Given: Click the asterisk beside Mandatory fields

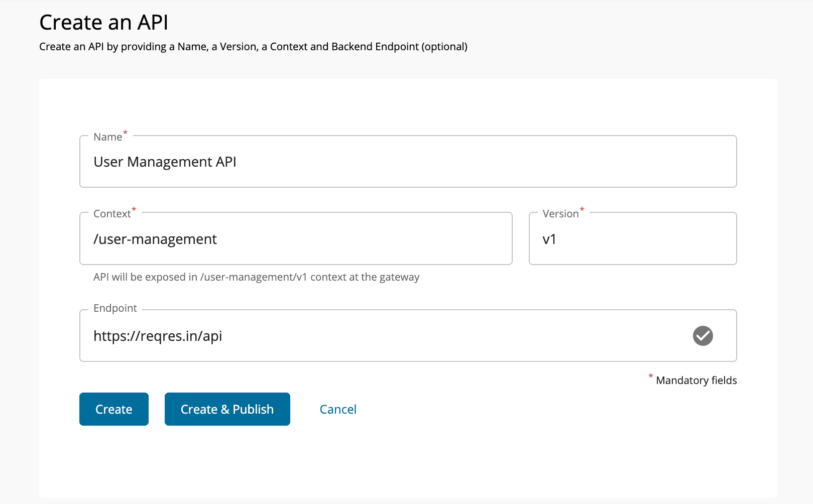Looking at the screenshot, I should pyautogui.click(x=651, y=376).
